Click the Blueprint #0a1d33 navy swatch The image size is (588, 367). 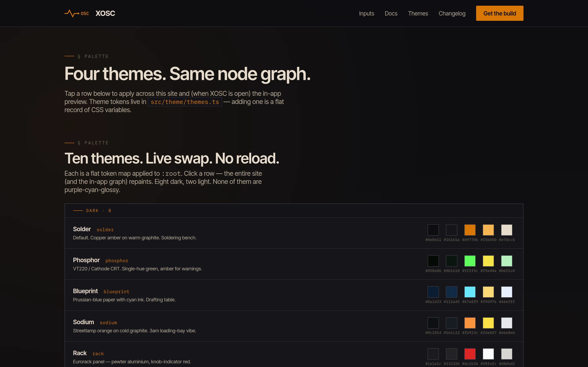[x=433, y=292]
